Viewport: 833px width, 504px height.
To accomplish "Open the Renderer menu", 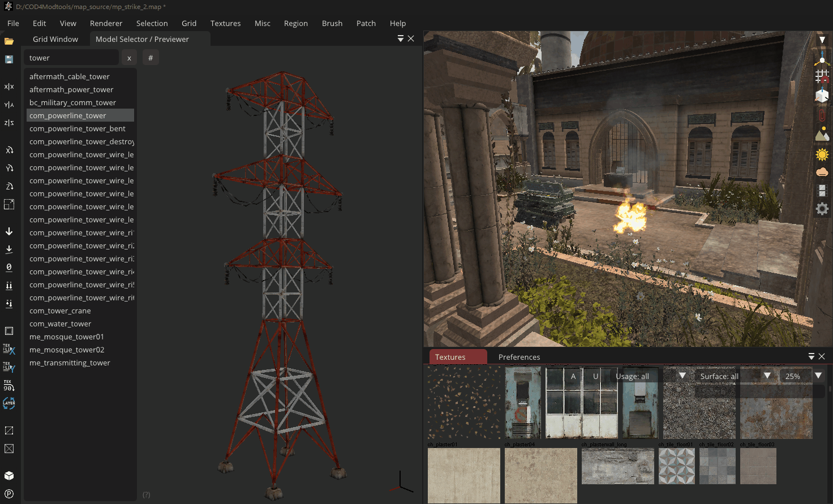I will pos(106,23).
